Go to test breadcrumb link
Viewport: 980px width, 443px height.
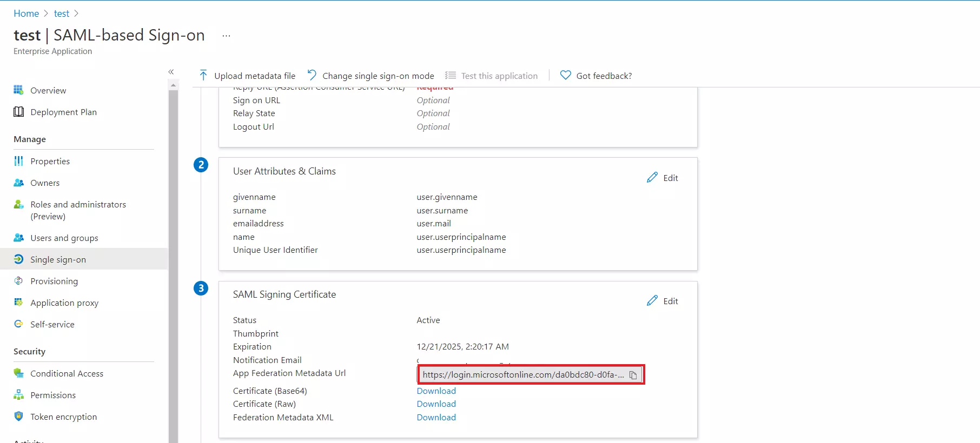coord(62,14)
